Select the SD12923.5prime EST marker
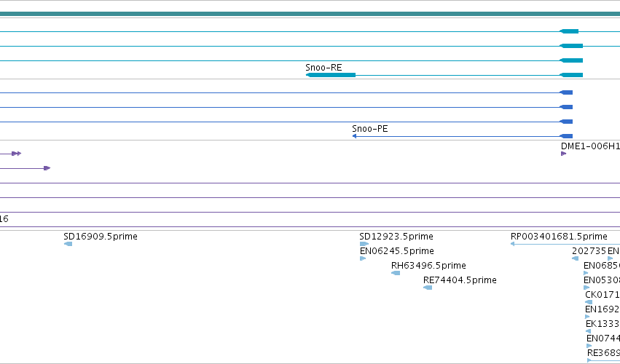 click(x=364, y=244)
